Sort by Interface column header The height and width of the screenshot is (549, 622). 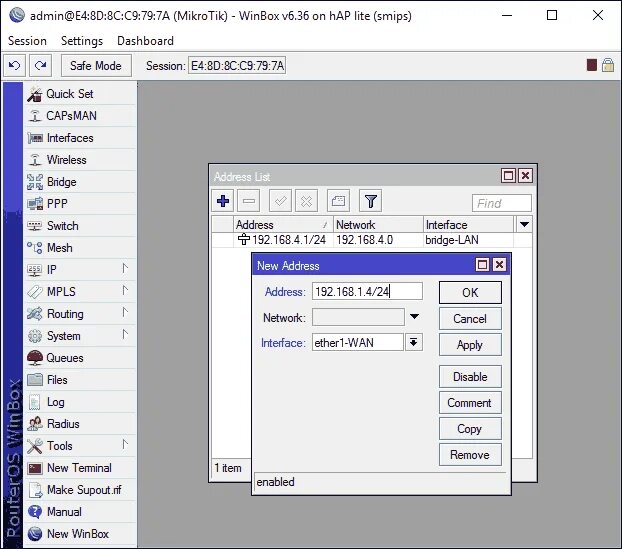coord(469,225)
